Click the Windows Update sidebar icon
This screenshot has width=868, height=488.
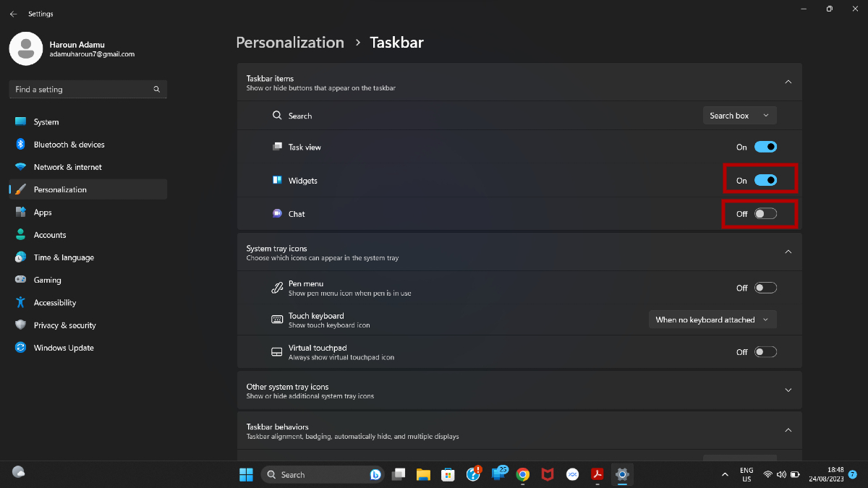click(x=20, y=348)
